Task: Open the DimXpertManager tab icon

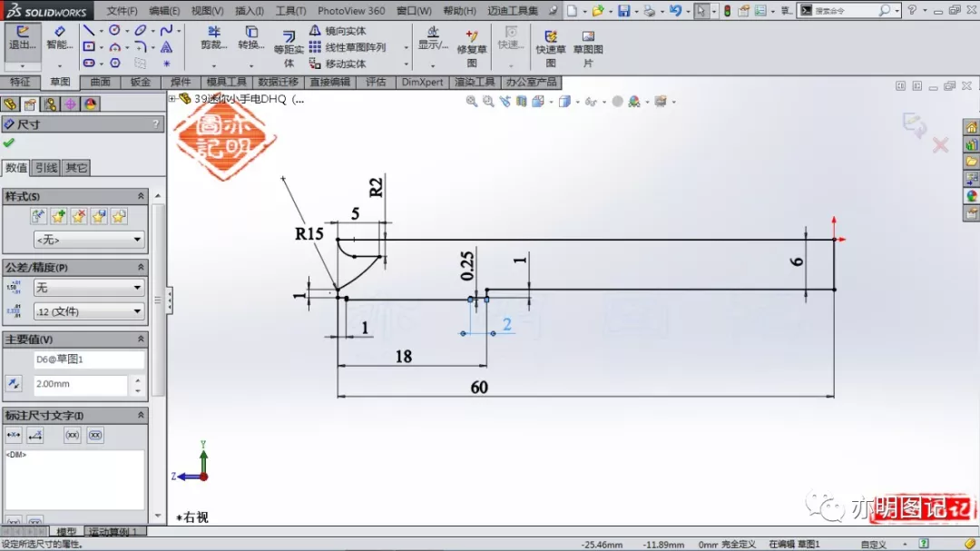Action: 70,103
